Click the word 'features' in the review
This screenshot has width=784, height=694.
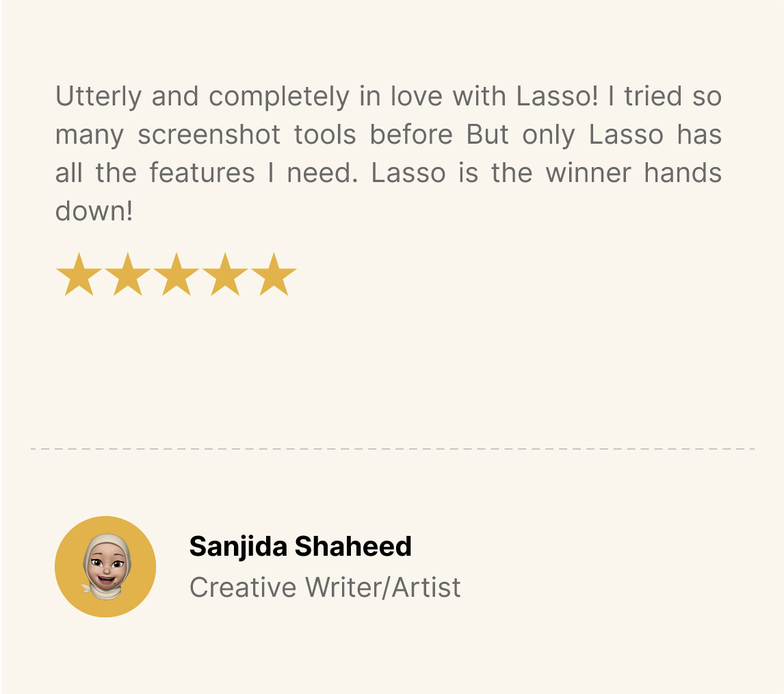click(x=202, y=173)
